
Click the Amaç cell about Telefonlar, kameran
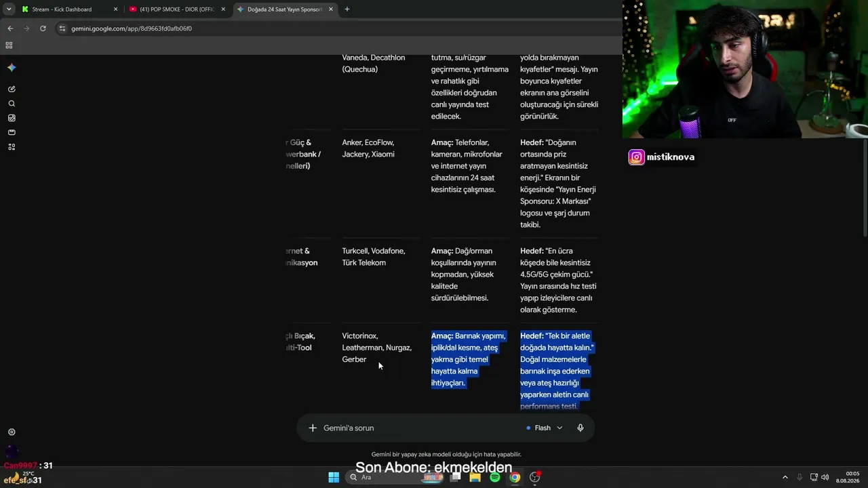click(467, 166)
